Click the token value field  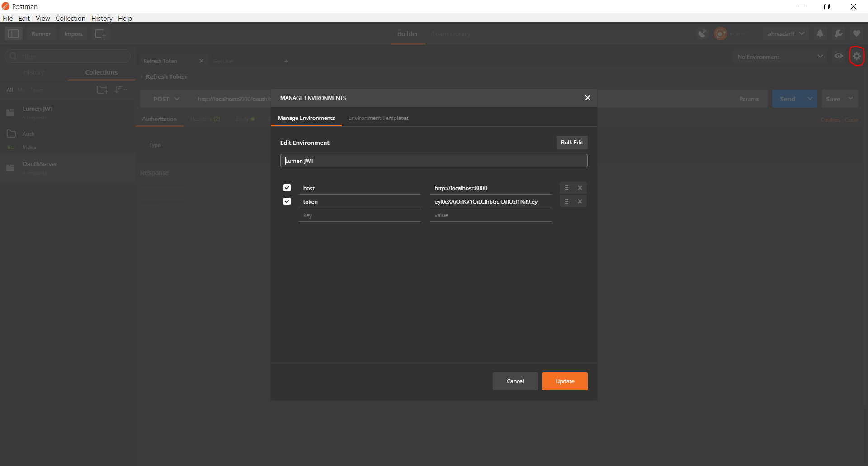click(491, 202)
